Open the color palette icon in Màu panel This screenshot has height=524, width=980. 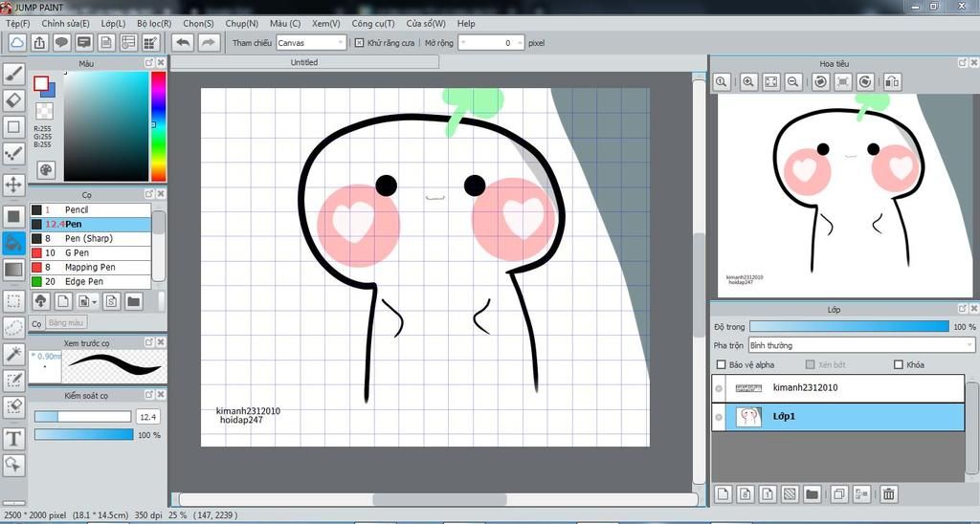[x=46, y=169]
